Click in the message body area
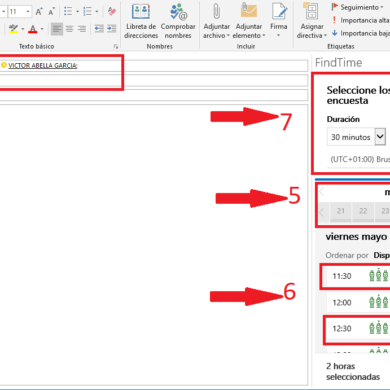Image resolution: width=390 pixels, height=390 pixels. click(153, 245)
